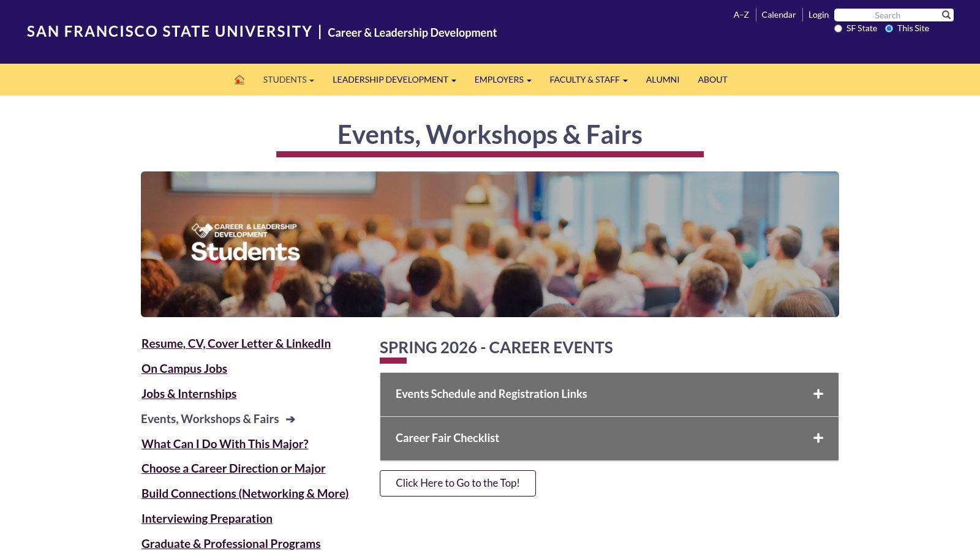Click the Career & Leadership Development banner logo
The image size is (980, 551).
pyautogui.click(x=245, y=242)
